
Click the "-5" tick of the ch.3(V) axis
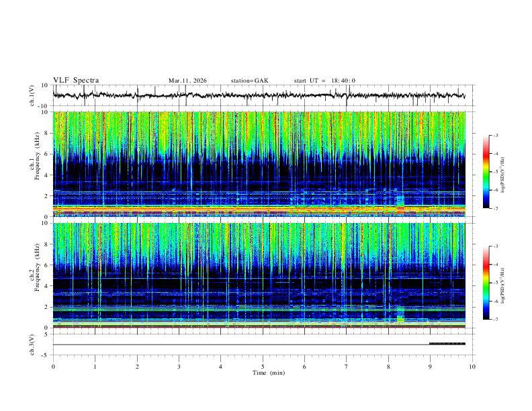(x=46, y=355)
